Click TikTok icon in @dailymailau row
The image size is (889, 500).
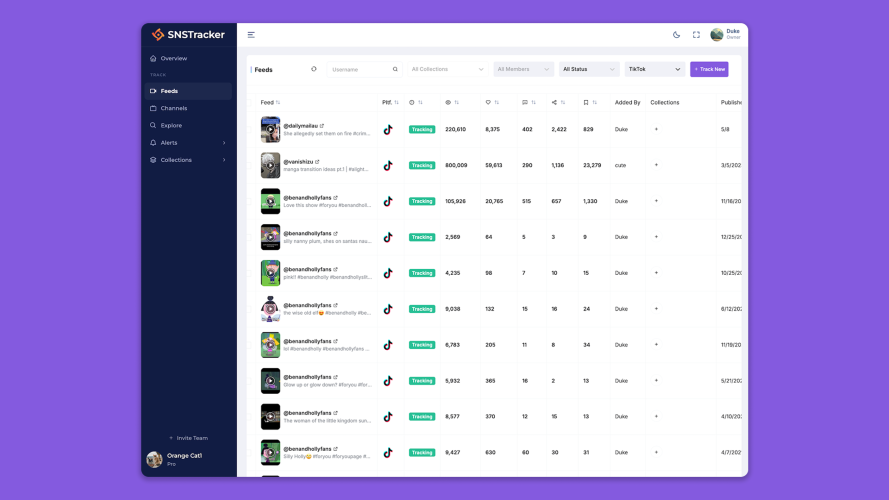[x=388, y=129]
